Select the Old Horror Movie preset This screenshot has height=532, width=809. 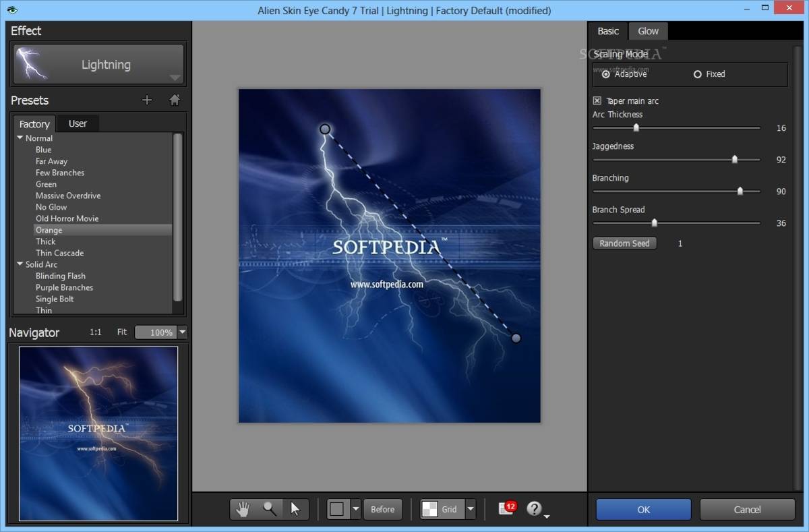click(x=67, y=218)
